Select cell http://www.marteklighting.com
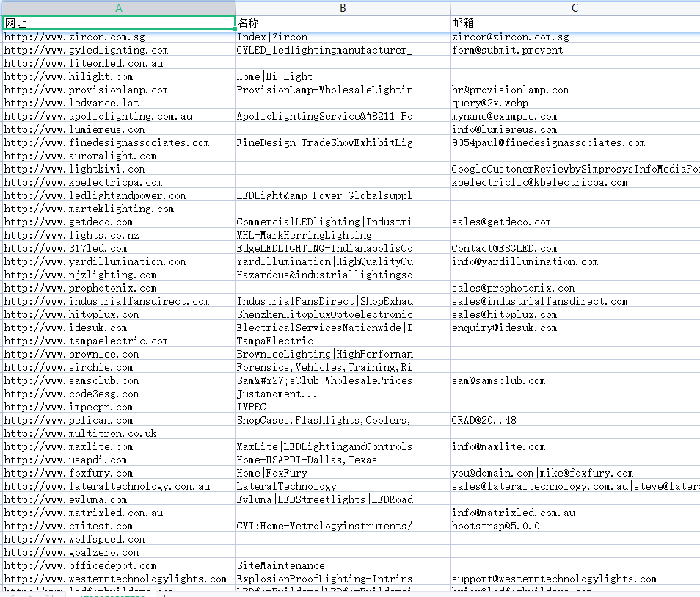 click(119, 209)
